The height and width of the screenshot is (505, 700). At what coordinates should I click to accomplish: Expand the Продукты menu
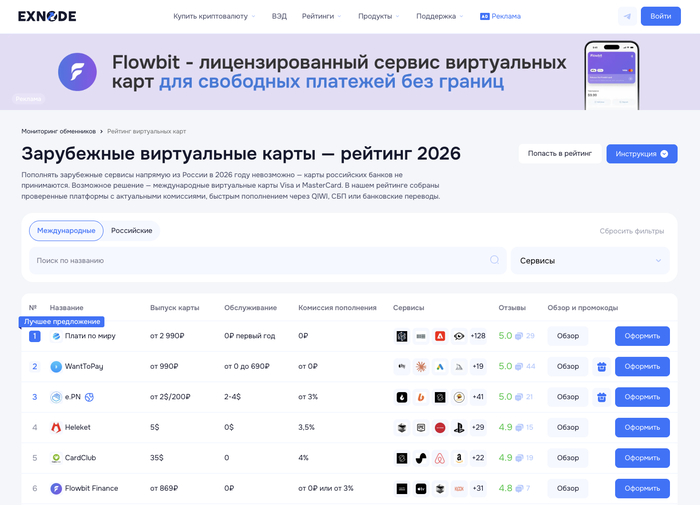click(379, 17)
